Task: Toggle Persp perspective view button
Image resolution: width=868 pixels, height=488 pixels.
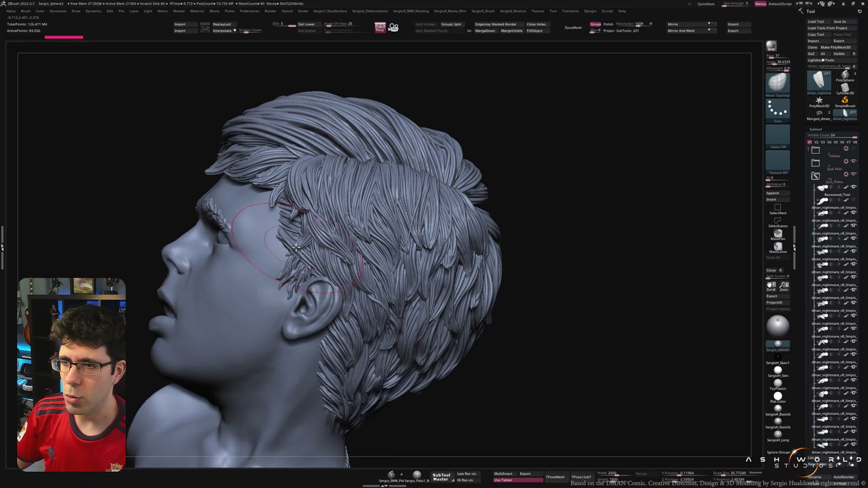Action: click(x=380, y=28)
